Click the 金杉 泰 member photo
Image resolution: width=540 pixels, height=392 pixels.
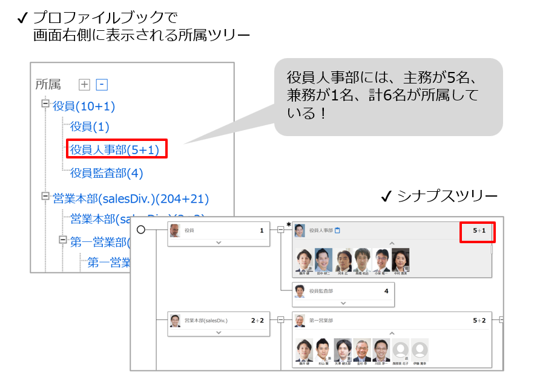tap(362, 350)
